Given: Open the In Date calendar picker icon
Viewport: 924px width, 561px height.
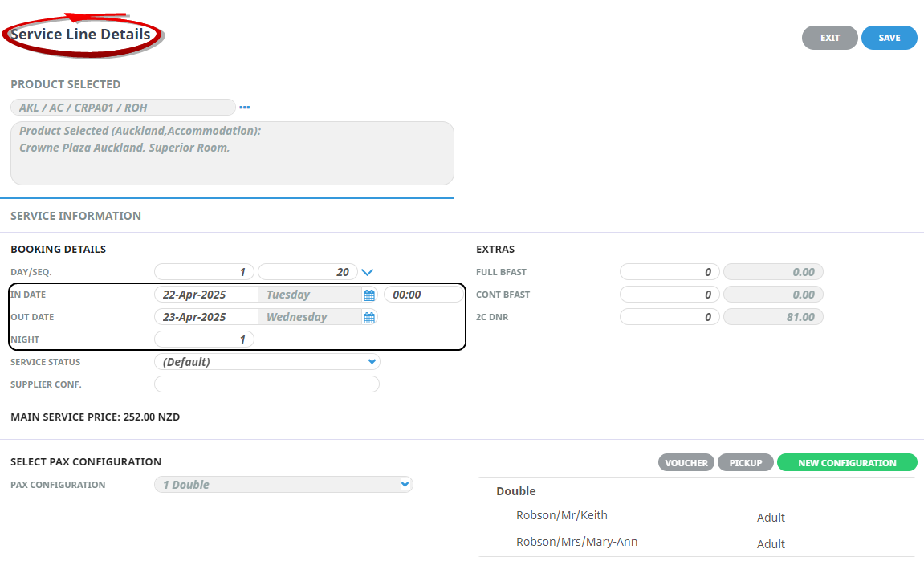Looking at the screenshot, I should [369, 295].
